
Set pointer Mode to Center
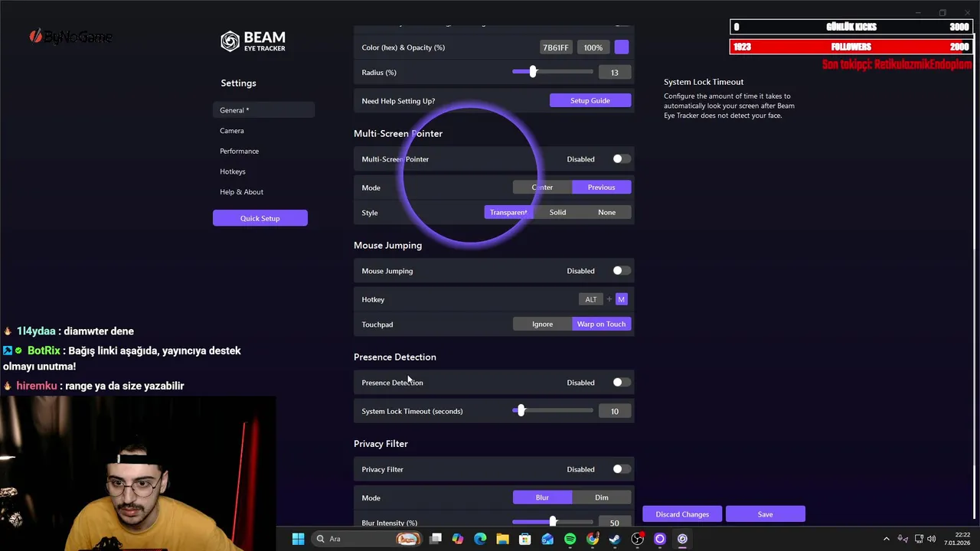[x=542, y=187]
